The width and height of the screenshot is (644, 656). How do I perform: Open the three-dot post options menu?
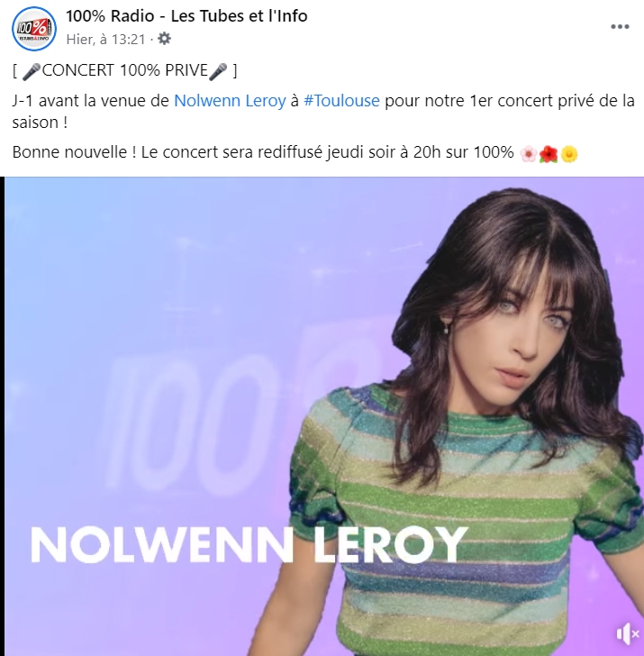620,27
